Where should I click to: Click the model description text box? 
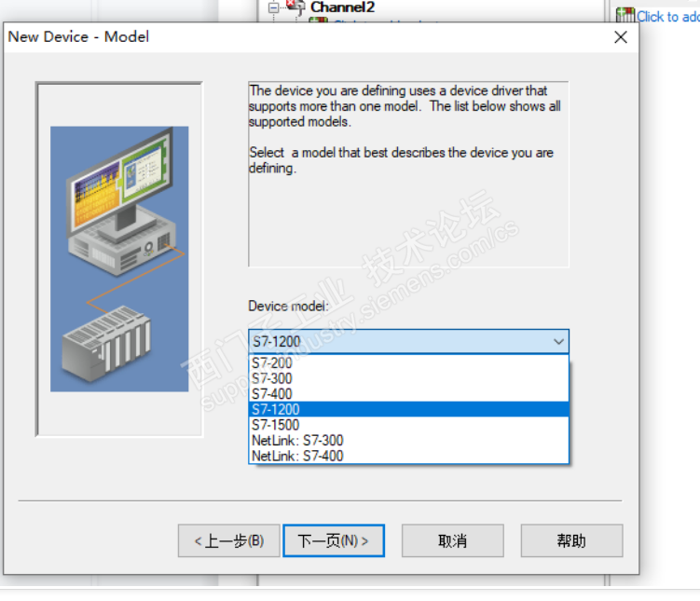(x=408, y=174)
